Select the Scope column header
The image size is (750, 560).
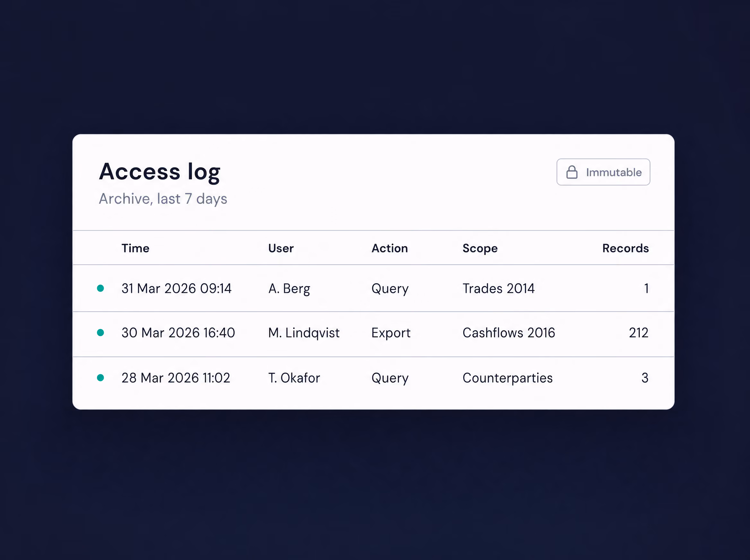(480, 249)
